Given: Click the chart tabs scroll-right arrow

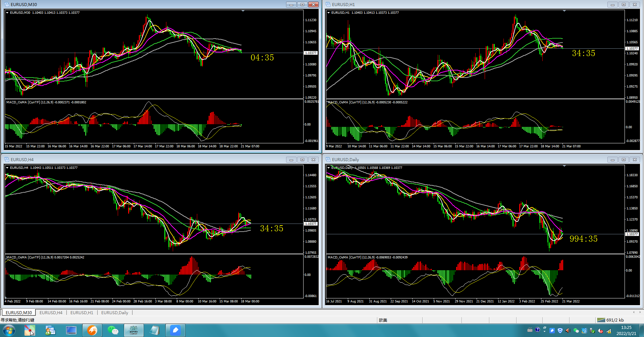Looking at the screenshot, I should (x=640, y=312).
